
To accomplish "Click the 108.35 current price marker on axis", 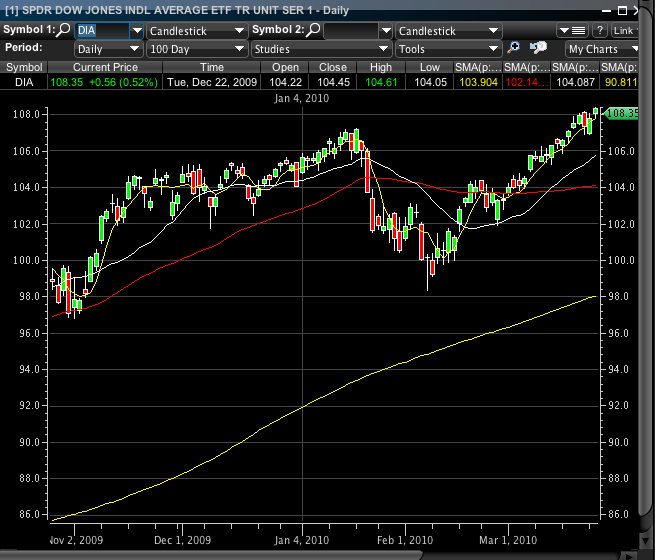I will click(x=623, y=114).
